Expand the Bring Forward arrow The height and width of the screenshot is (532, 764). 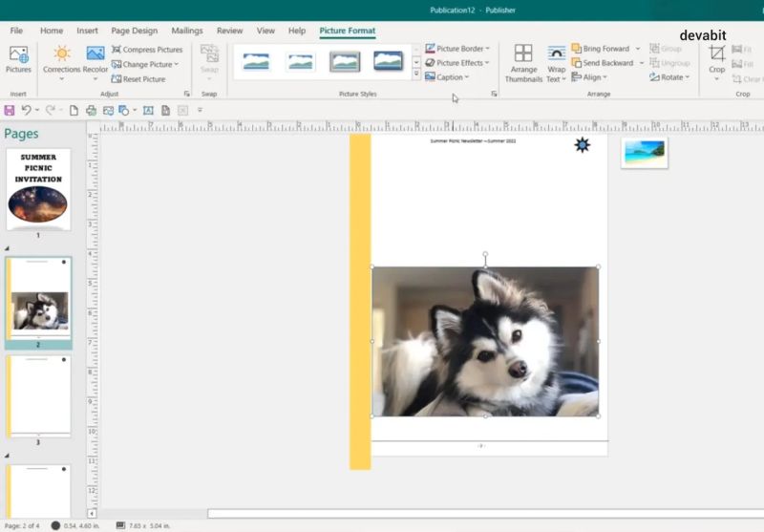coord(637,49)
